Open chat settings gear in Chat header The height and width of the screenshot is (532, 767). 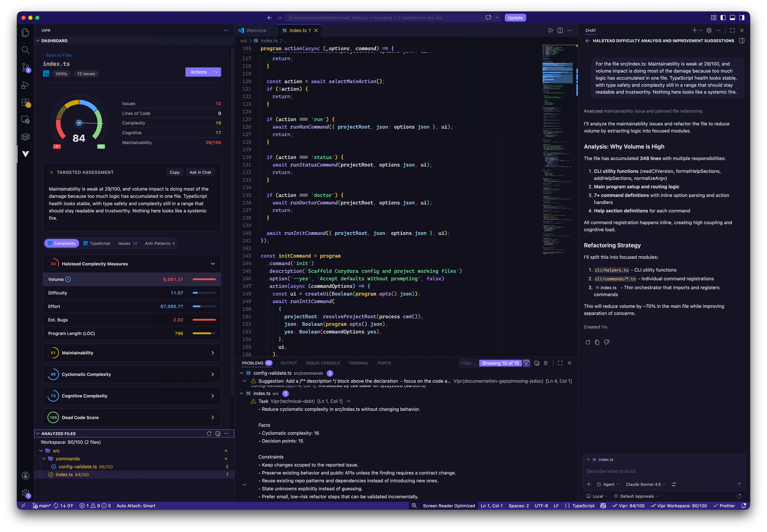tap(709, 30)
